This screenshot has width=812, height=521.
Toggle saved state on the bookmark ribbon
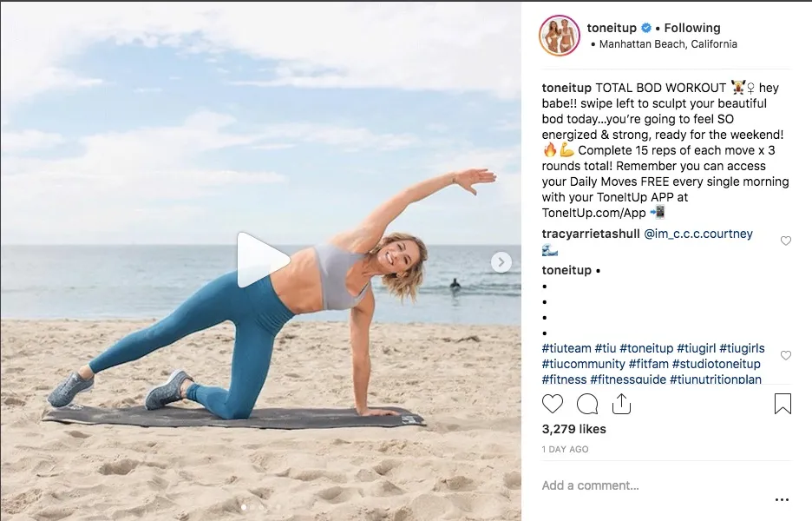coord(783,403)
